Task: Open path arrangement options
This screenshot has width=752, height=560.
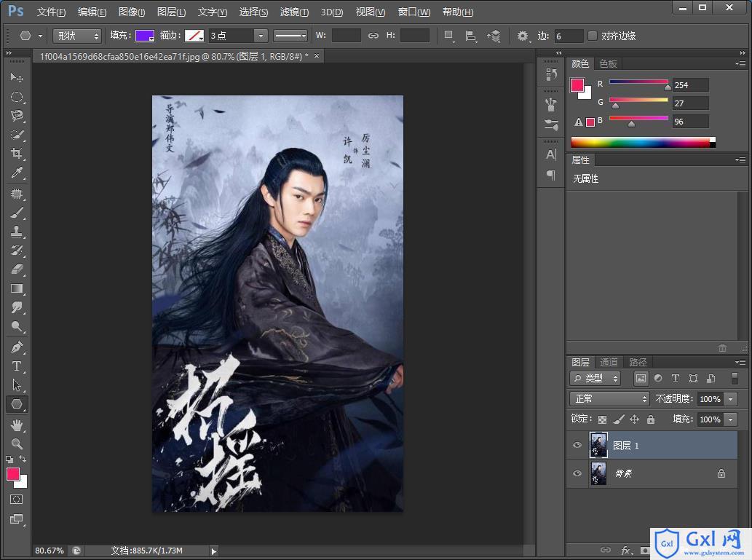Action: click(x=494, y=36)
